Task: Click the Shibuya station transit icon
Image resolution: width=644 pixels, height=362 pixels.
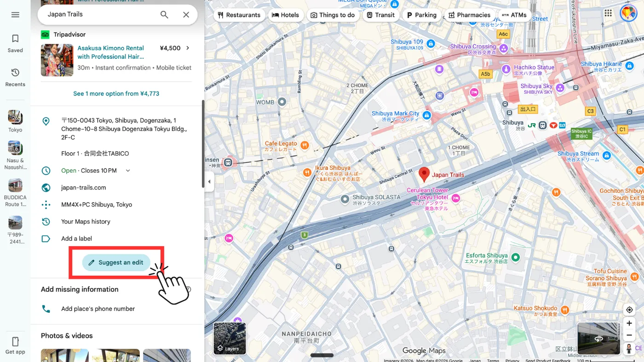Action: pyautogui.click(x=543, y=125)
